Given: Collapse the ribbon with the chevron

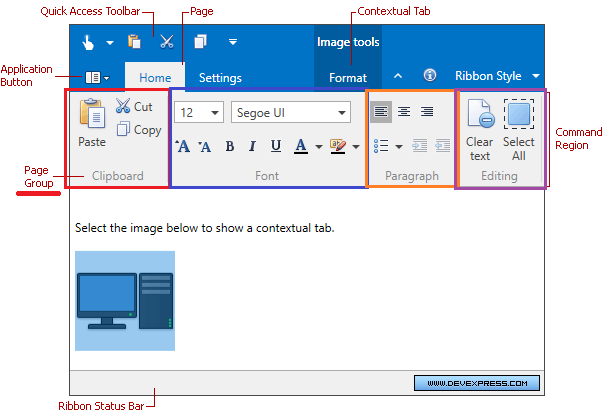Looking at the screenshot, I should (398, 76).
